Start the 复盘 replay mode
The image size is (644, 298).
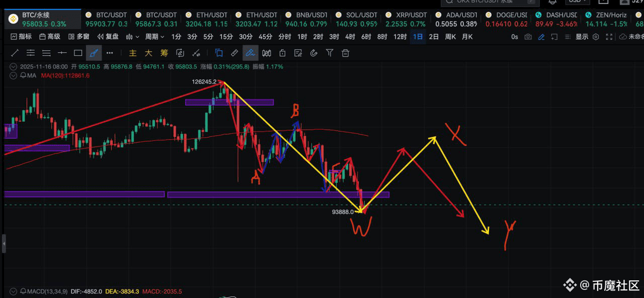tap(108, 36)
